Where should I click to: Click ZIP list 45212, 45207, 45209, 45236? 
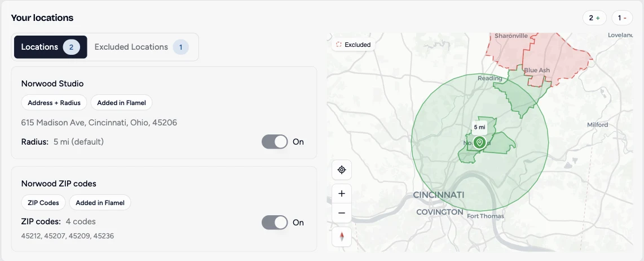[68, 236]
